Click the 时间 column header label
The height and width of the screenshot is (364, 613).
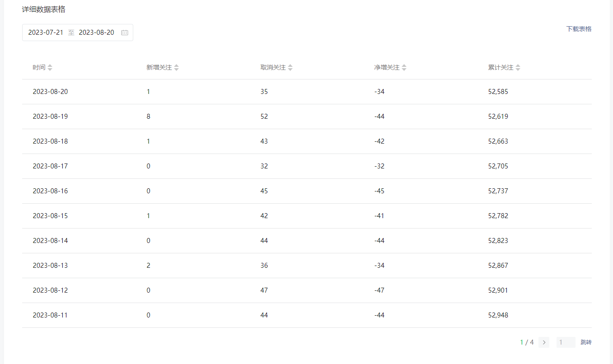point(39,68)
